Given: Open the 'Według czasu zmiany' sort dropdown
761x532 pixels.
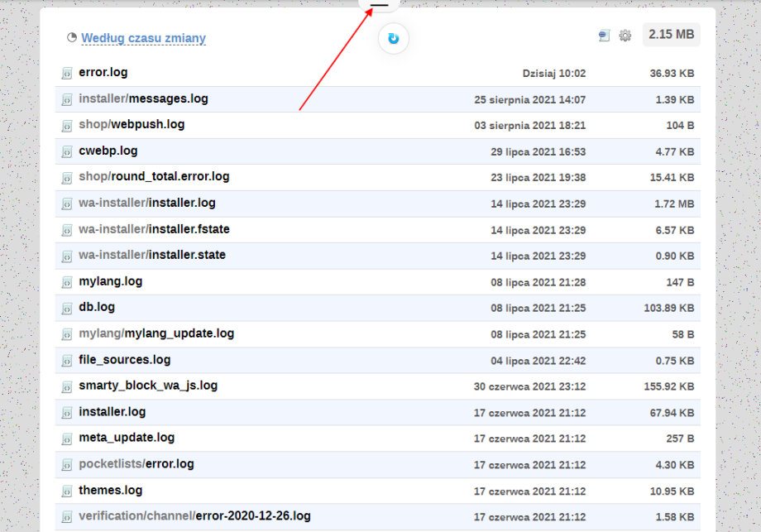Looking at the screenshot, I should pos(143,38).
